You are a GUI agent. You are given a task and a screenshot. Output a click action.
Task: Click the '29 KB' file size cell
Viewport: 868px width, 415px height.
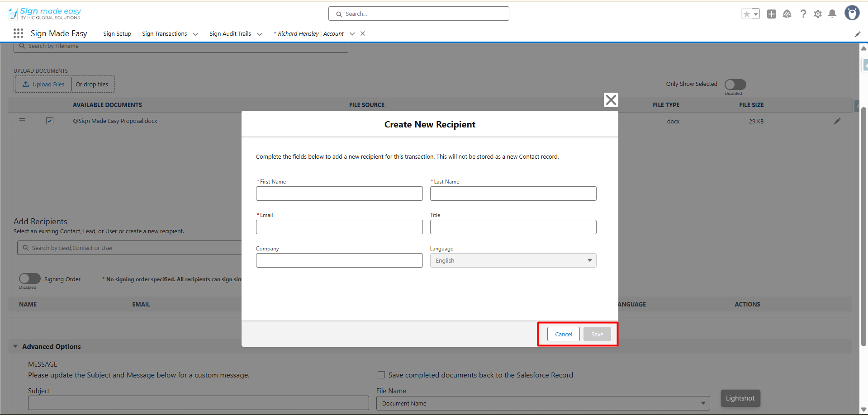pyautogui.click(x=756, y=121)
